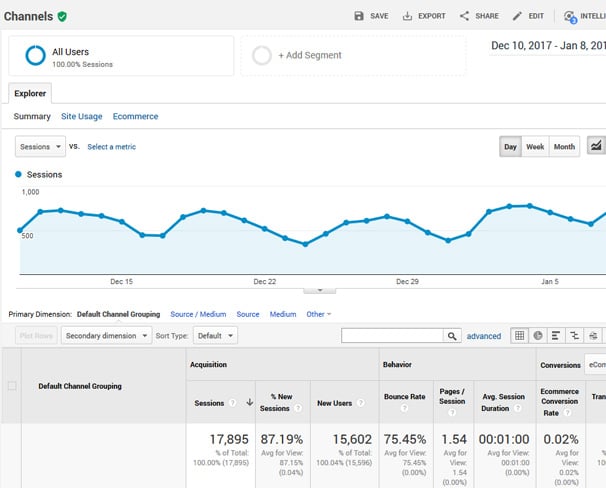Image resolution: width=606 pixels, height=488 pixels.
Task: Click help icon beside Avg. Session Duration
Action: pyautogui.click(x=518, y=408)
